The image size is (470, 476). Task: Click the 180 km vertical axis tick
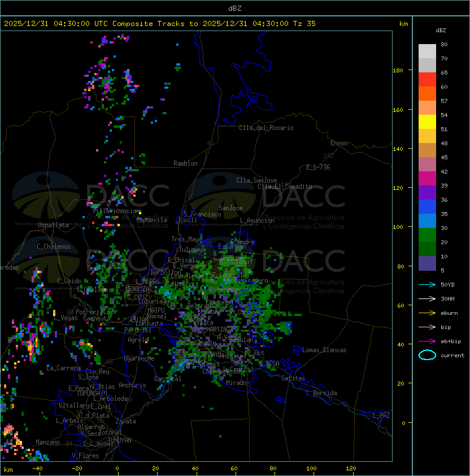click(398, 70)
